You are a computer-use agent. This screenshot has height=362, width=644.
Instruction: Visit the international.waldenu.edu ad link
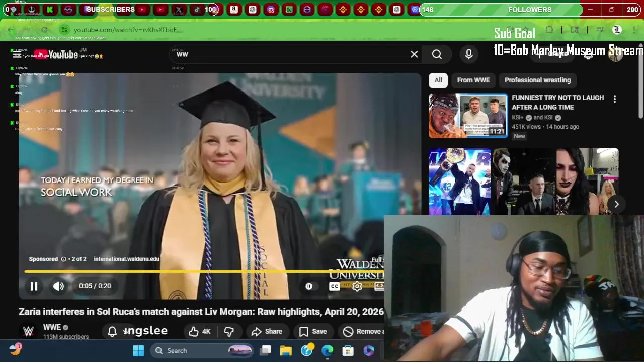[x=126, y=259]
